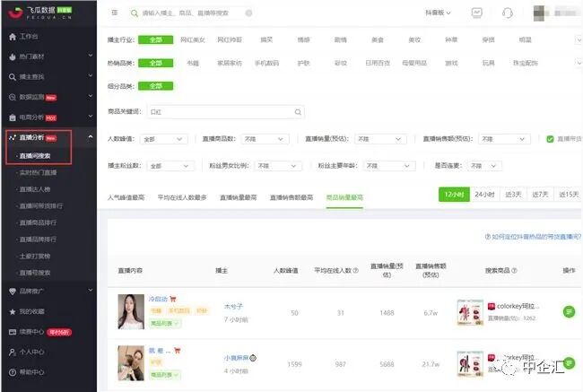Screen dimensions: 583x392
Task: Open first livestream host thumbnail
Action: (131, 311)
